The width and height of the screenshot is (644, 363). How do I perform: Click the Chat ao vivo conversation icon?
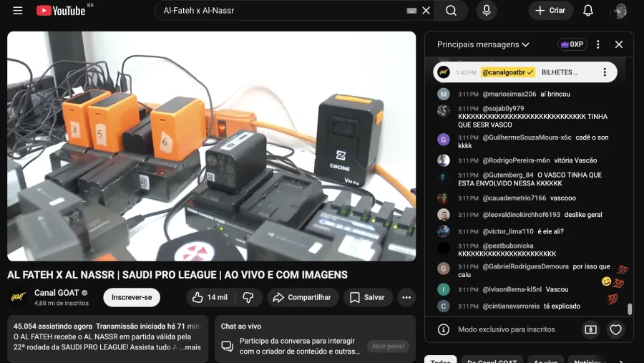click(227, 346)
